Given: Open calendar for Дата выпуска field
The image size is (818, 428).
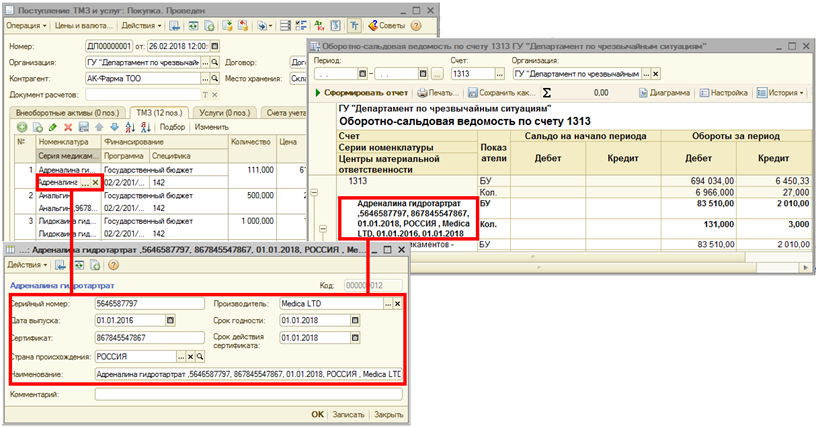Looking at the screenshot, I should [171, 320].
